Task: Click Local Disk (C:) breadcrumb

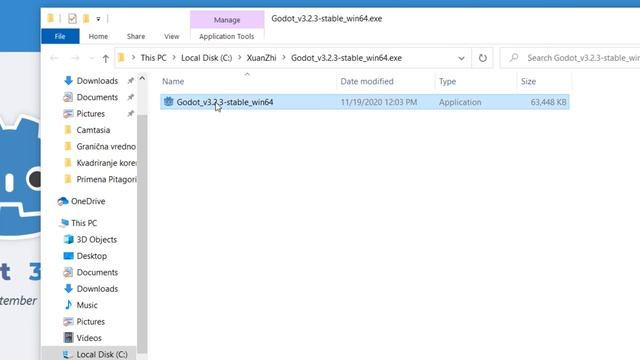Action: (x=207, y=58)
